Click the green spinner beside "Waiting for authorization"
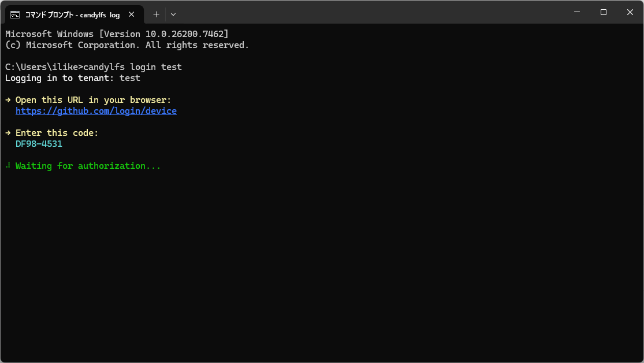This screenshot has width=644, height=363. pyautogui.click(x=8, y=166)
